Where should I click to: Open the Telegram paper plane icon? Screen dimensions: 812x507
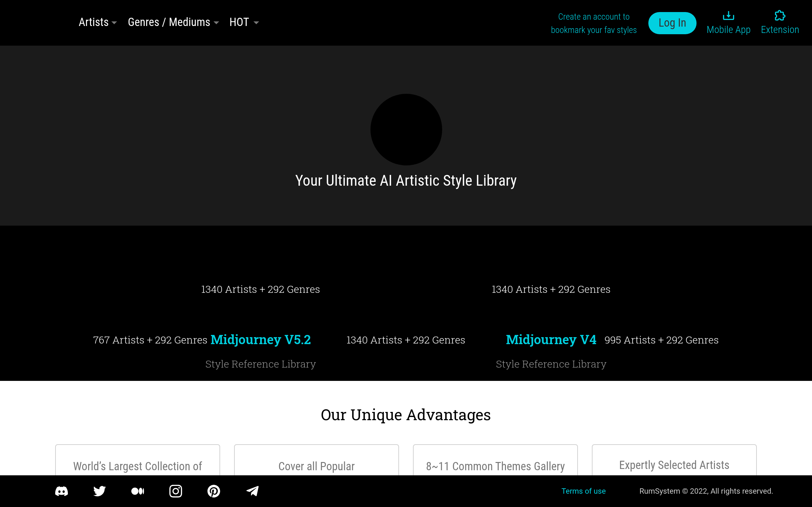tap(252, 491)
